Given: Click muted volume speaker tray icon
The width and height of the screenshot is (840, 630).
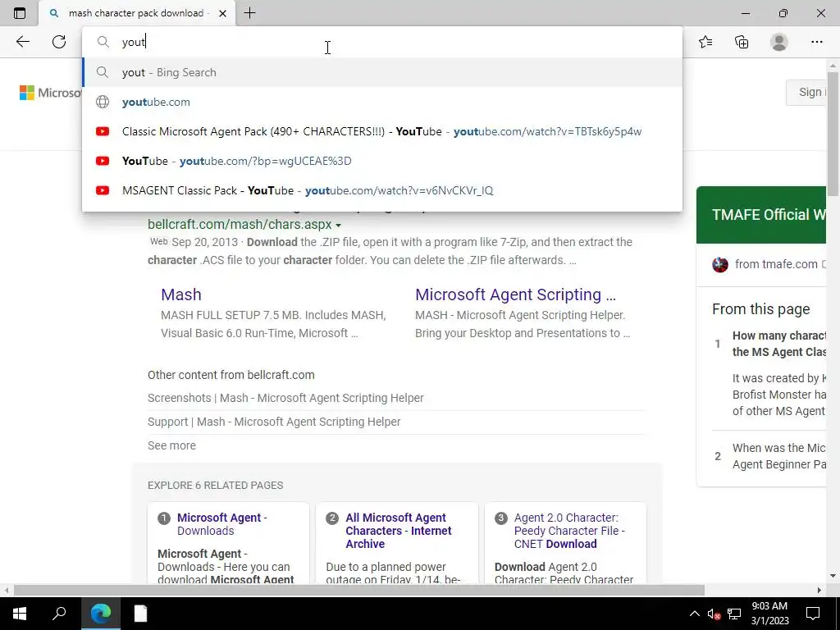Looking at the screenshot, I should [x=714, y=614].
